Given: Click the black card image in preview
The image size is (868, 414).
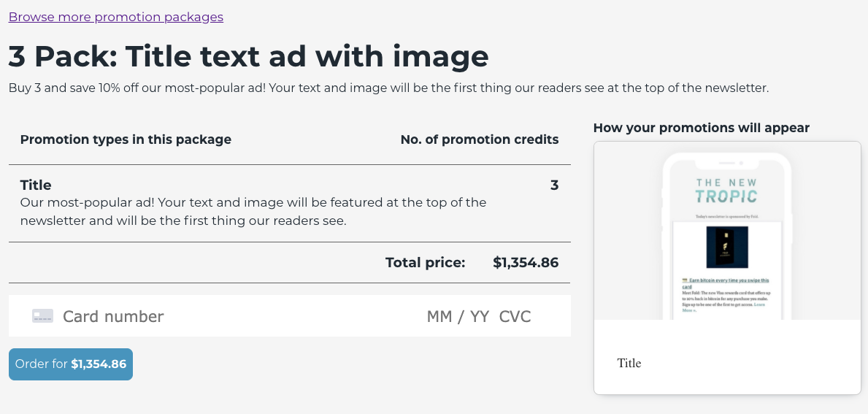Looking at the screenshot, I should pyautogui.click(x=727, y=247).
